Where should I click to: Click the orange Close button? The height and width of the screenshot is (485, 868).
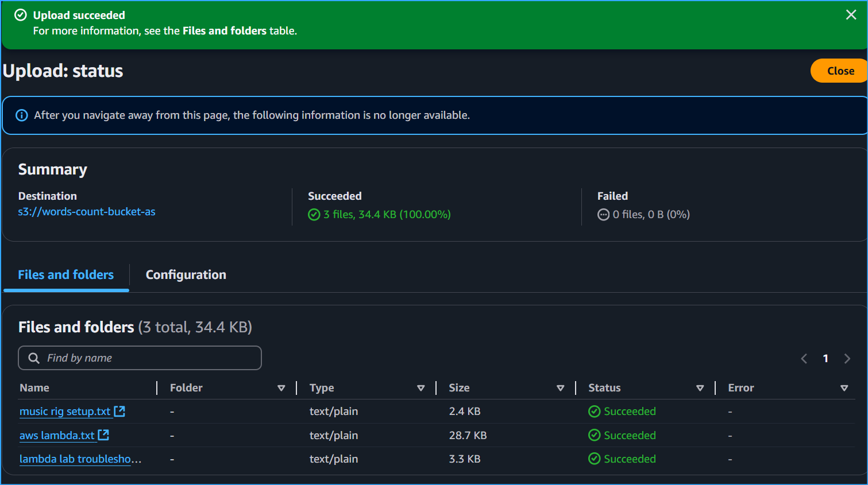click(840, 71)
